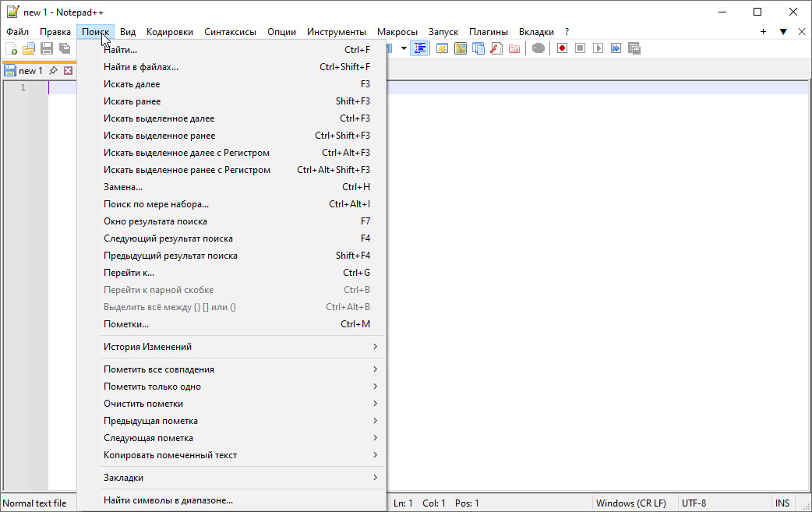Click the Open file toolbar icon
The height and width of the screenshot is (512, 812).
[x=29, y=48]
